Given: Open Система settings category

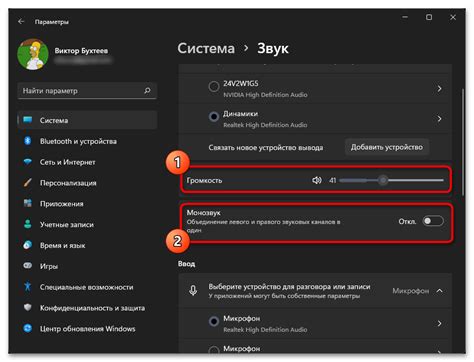Looking at the screenshot, I should [x=87, y=120].
